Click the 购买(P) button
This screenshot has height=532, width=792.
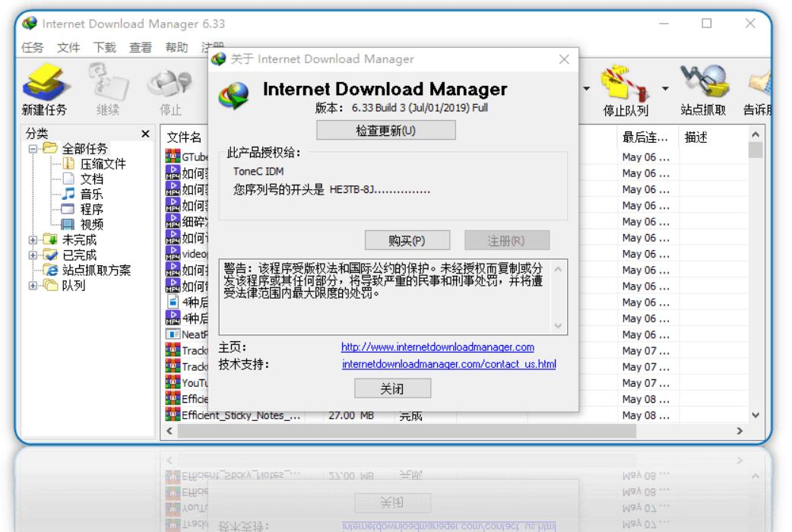407,240
